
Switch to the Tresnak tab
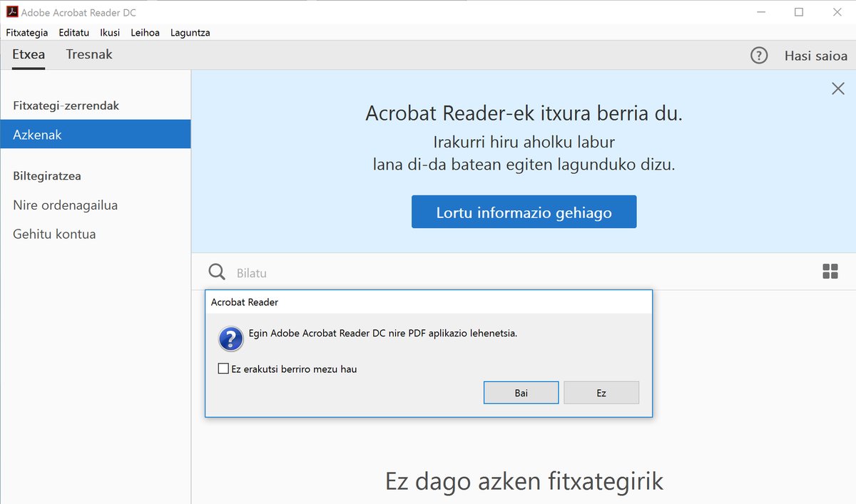[x=89, y=55]
